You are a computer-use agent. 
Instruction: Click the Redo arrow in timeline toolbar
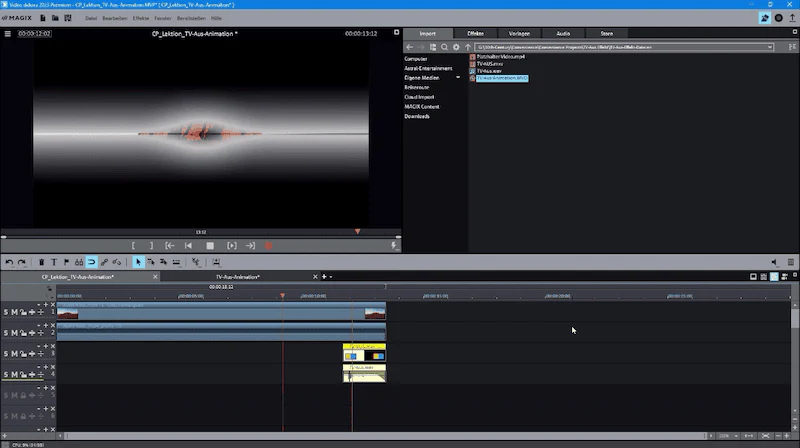pos(21,262)
